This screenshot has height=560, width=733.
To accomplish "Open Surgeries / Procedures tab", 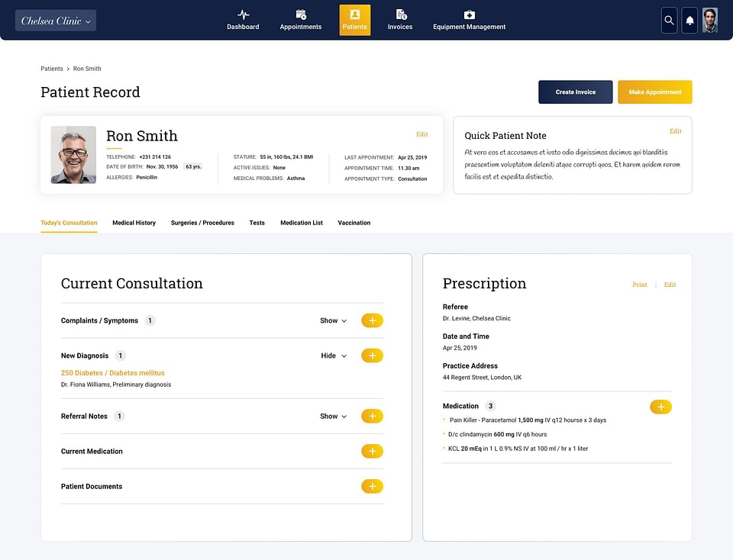I will [202, 223].
